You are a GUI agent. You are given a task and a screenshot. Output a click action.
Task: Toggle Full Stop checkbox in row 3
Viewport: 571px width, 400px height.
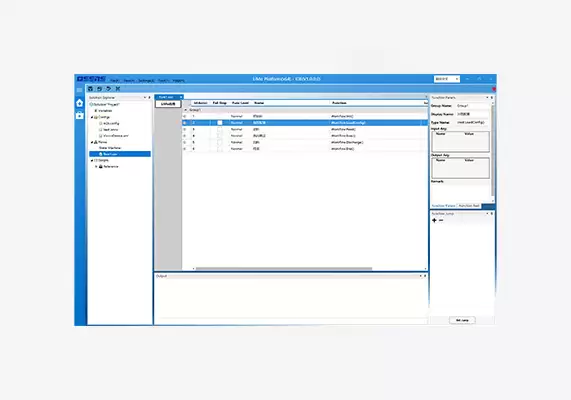point(220,129)
